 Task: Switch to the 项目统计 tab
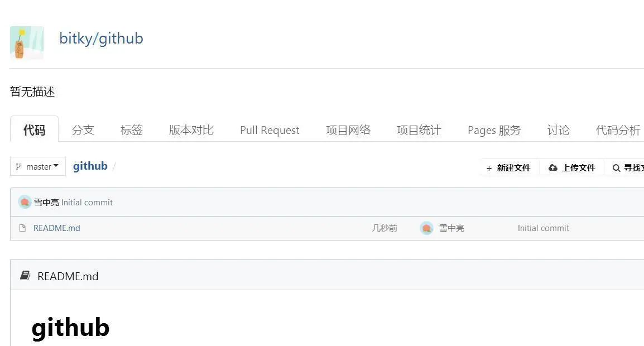418,129
